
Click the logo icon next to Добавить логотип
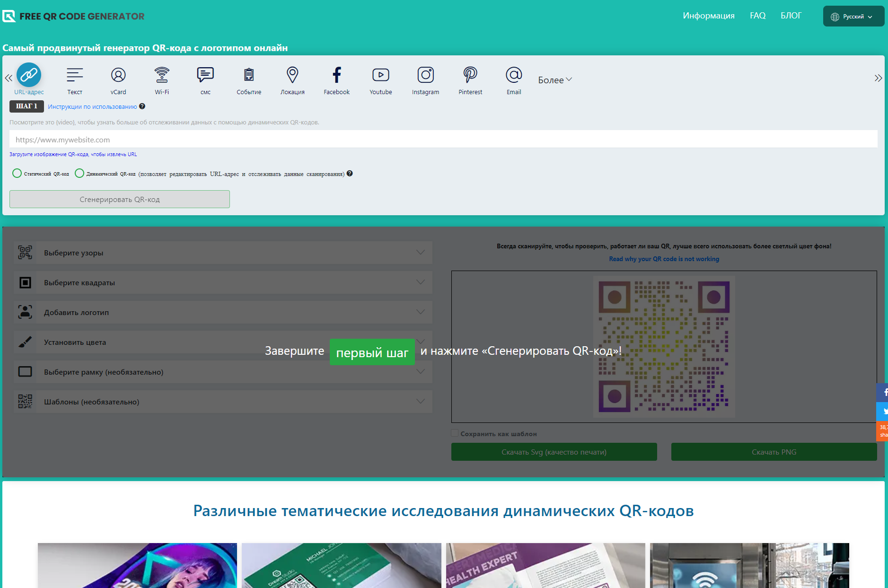25,312
